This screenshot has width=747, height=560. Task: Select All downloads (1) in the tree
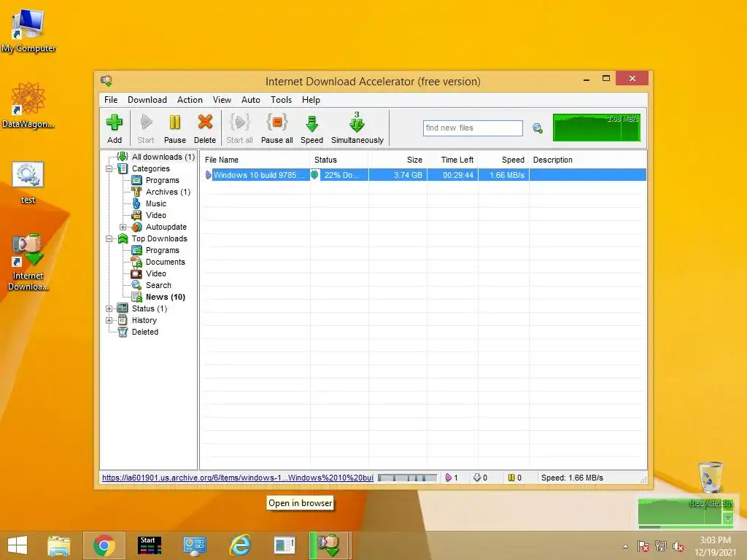(163, 157)
